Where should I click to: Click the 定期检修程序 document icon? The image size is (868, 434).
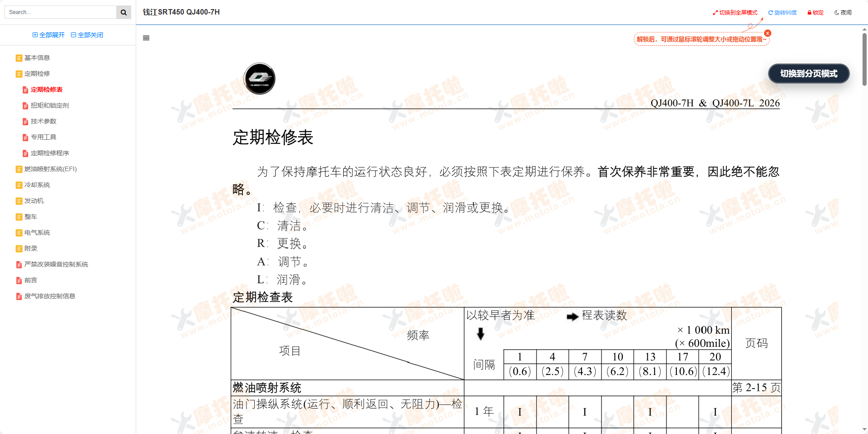[x=25, y=153]
